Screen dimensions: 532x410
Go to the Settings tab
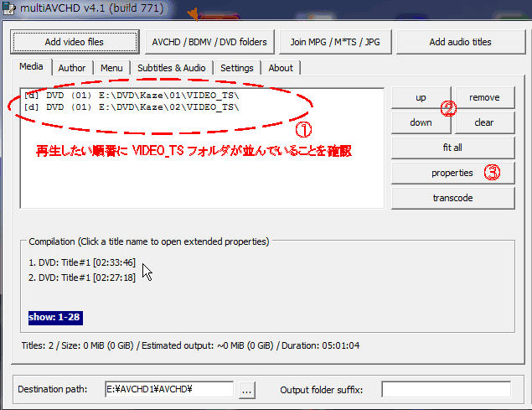(237, 68)
